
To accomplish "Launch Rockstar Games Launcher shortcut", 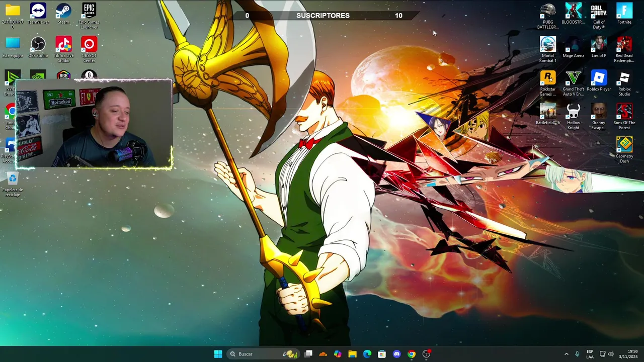I will click(x=548, y=83).
